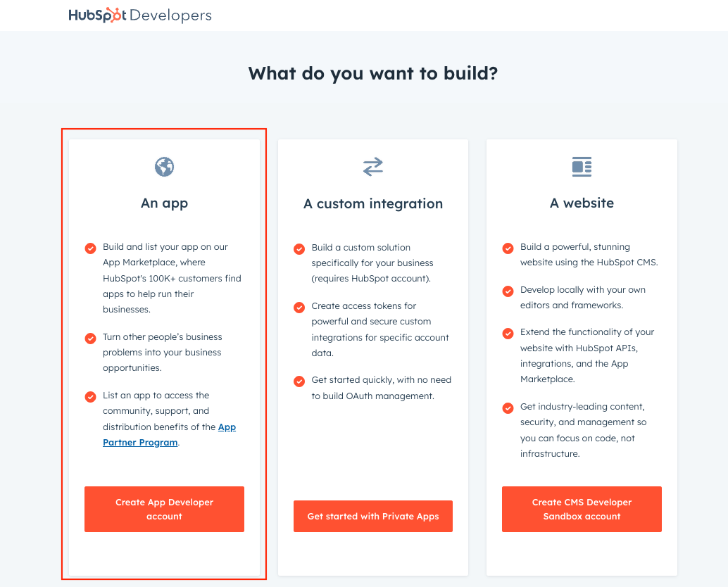Click Get started with Private Apps
This screenshot has width=728, height=587.
(x=372, y=516)
